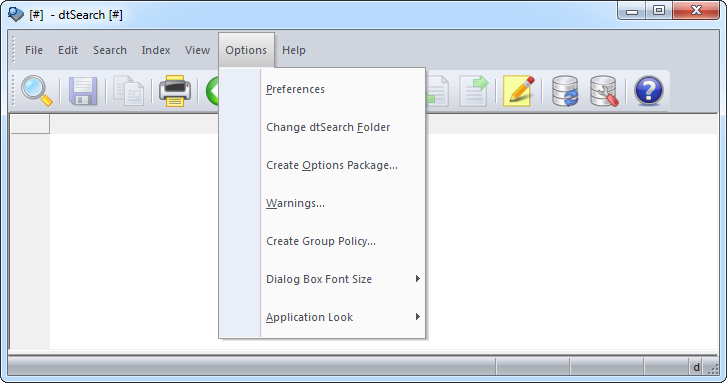
Task: Click the status bar 'd' indicator
Action: pos(696,367)
